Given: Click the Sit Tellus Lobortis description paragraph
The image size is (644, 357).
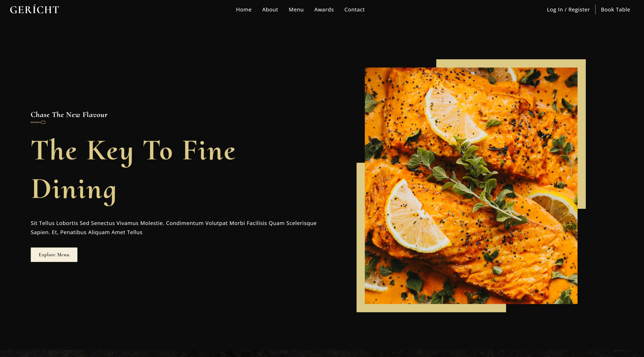Looking at the screenshot, I should (x=174, y=227).
